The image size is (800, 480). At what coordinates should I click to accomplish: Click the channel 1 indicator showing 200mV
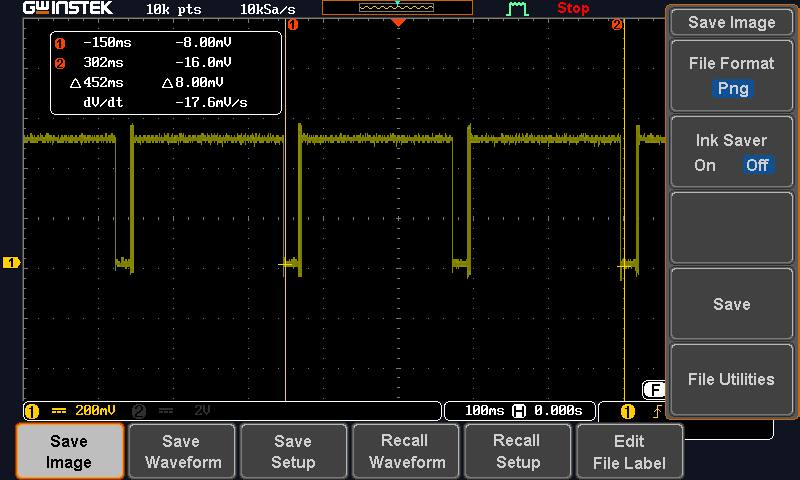(x=71, y=411)
